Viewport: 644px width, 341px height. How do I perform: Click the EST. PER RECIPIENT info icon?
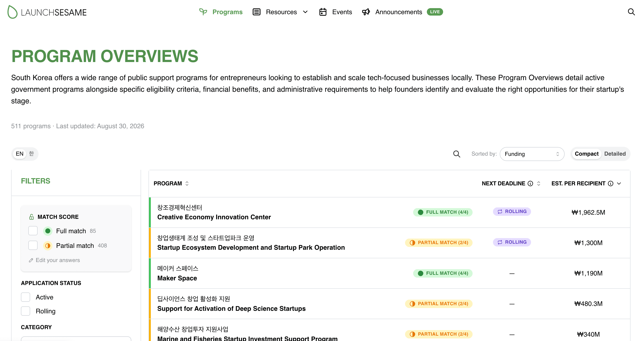tap(610, 184)
